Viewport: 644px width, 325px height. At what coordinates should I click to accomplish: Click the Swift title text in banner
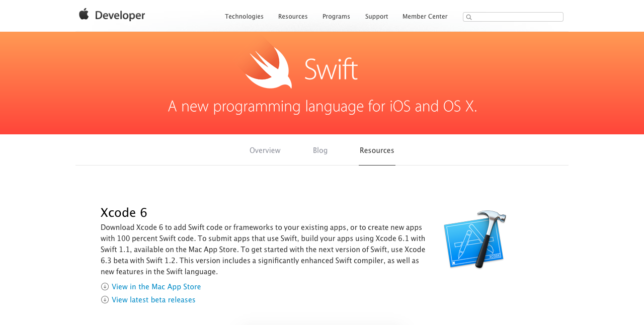[x=331, y=69]
